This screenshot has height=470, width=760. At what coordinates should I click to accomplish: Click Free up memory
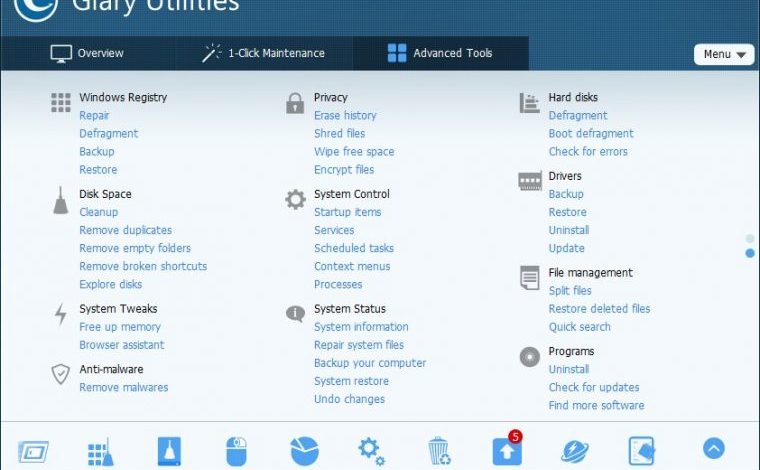pos(120,327)
